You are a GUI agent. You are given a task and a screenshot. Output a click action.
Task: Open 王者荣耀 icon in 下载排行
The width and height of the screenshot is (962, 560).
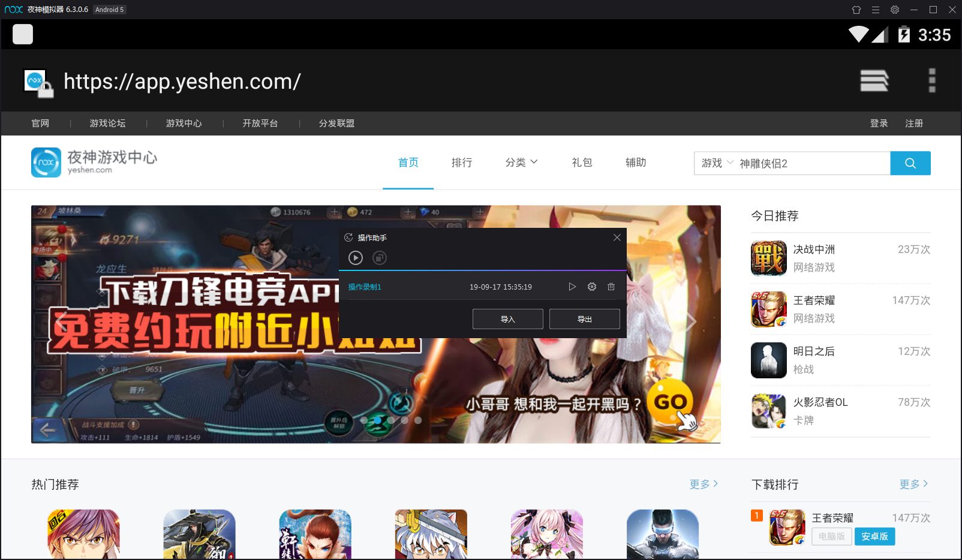coord(787,528)
